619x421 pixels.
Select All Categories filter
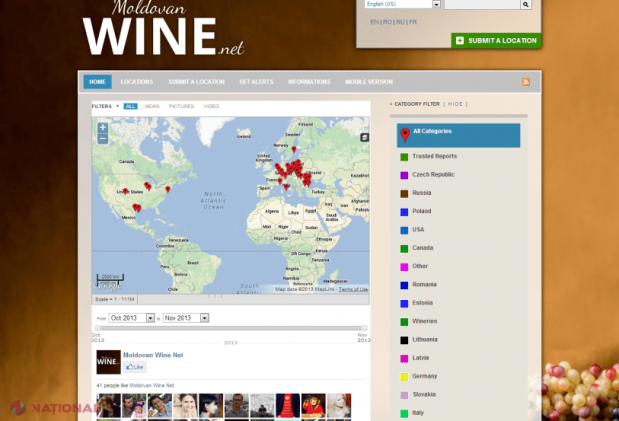point(458,135)
